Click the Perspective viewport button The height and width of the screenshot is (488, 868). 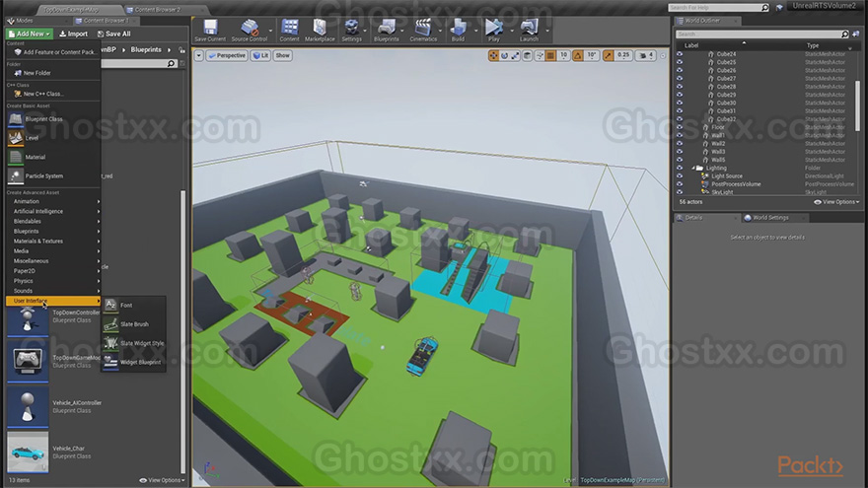pyautogui.click(x=227, y=55)
